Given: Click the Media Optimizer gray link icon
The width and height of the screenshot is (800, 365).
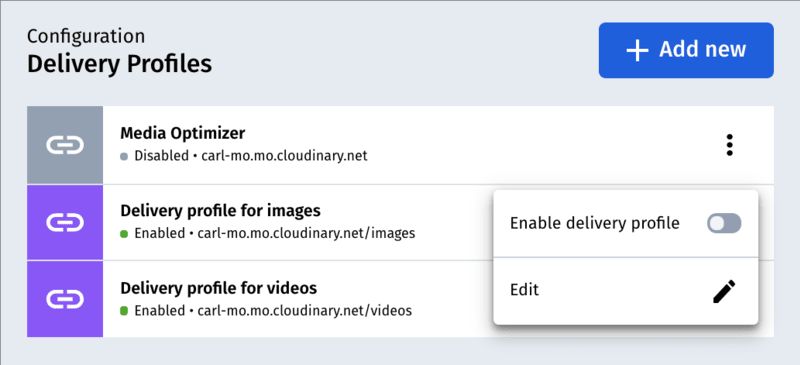Looking at the screenshot, I should 65,145.
